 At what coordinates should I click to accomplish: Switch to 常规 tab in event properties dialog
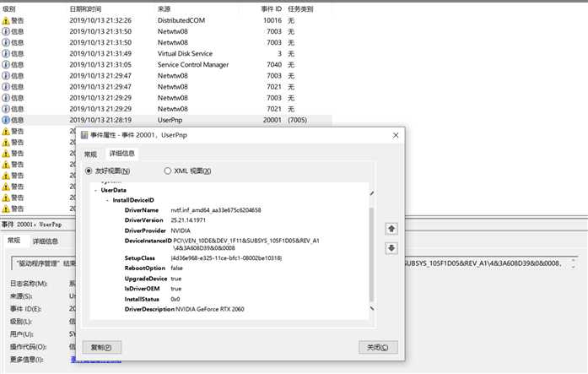(91, 154)
